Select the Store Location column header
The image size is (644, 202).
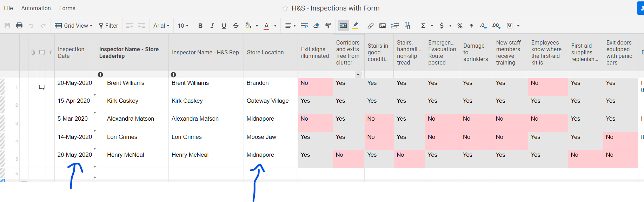(x=271, y=52)
